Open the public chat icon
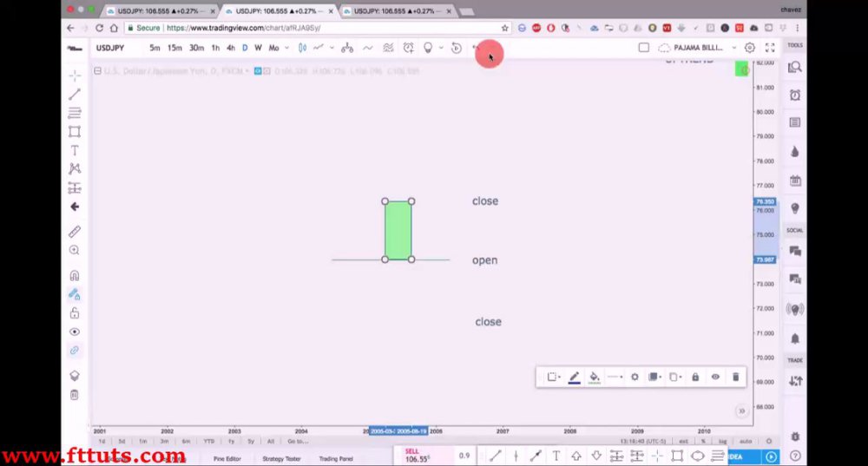The height and width of the screenshot is (466, 868). tap(795, 252)
